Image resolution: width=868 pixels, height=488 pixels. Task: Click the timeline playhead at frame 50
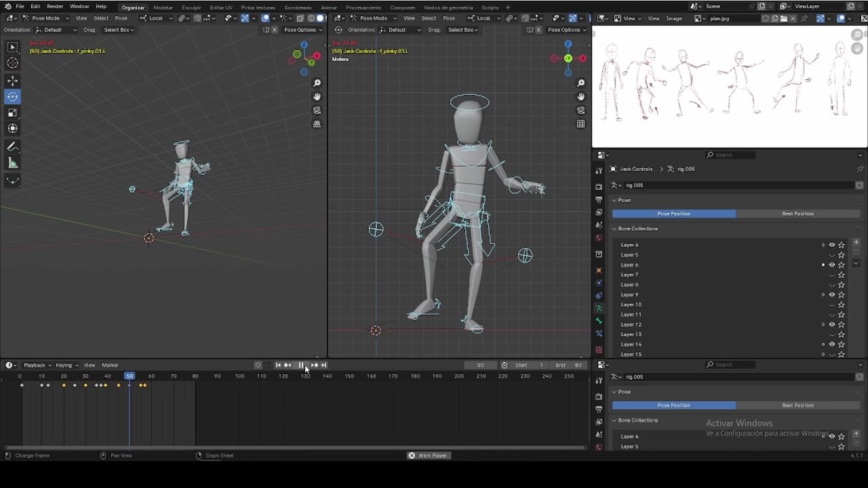click(130, 376)
